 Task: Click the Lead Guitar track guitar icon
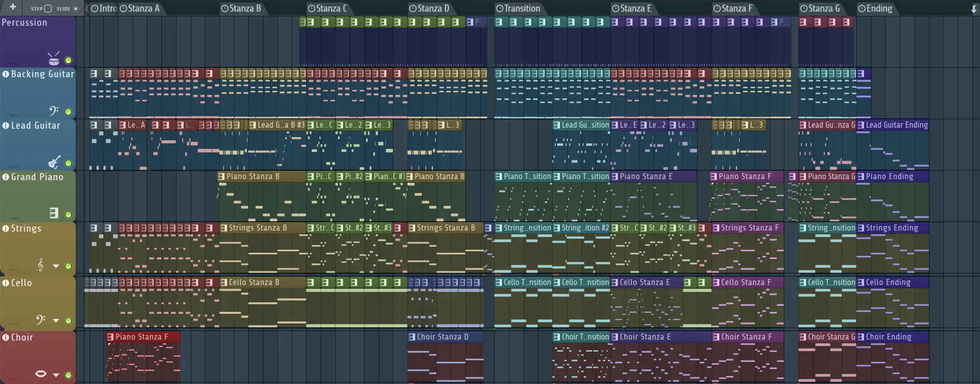pos(54,162)
